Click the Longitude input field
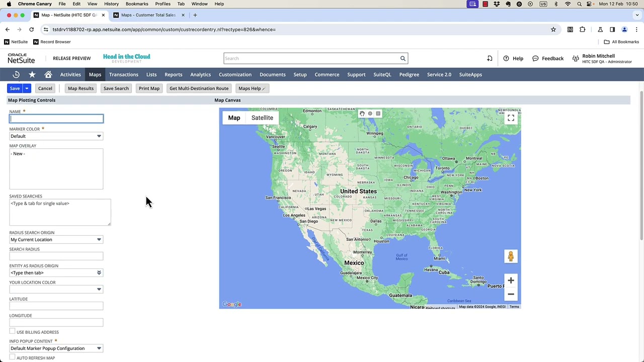The height and width of the screenshot is (362, 644). (56, 323)
